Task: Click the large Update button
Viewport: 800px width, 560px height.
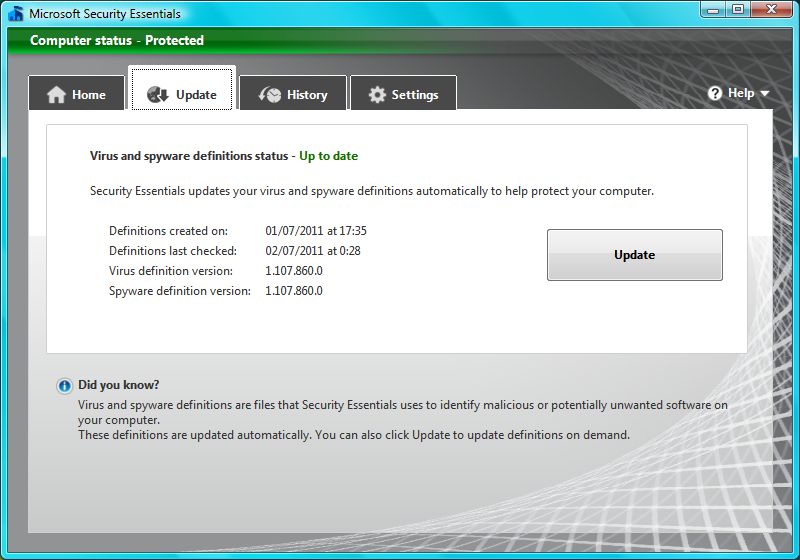Action: (x=635, y=255)
